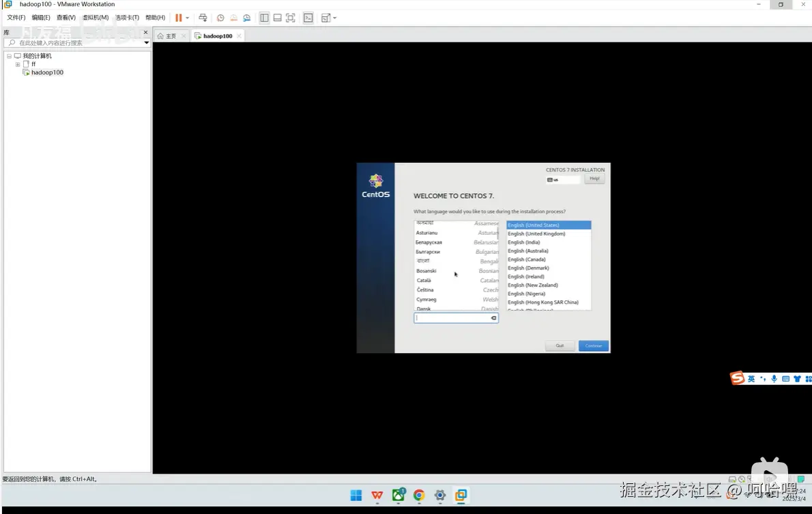Viewport: 812px width, 514px height.
Task: Click the Sogou microphone voice input icon
Action: [774, 379]
